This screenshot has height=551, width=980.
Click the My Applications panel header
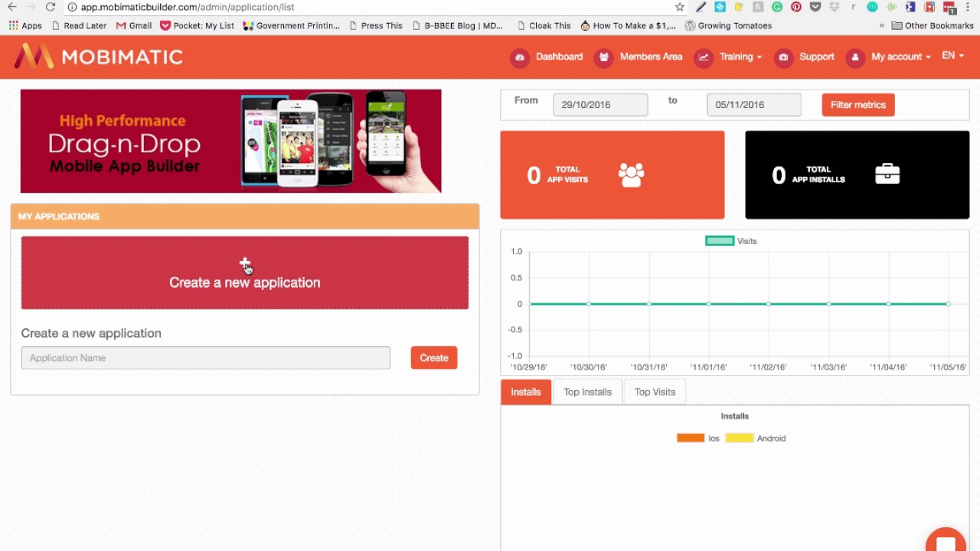pyautogui.click(x=245, y=217)
